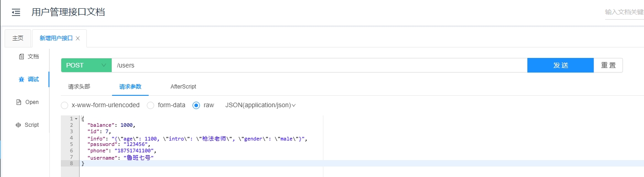
Task: Expand JSON(application/json) content type dropdown
Action: click(261, 105)
